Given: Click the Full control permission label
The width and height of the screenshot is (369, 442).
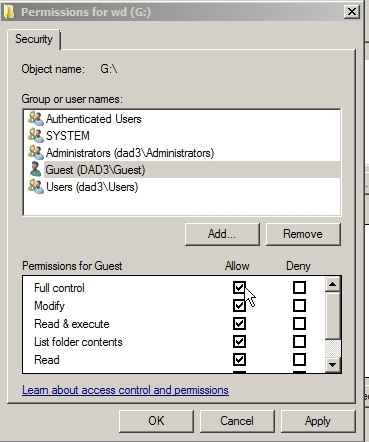Looking at the screenshot, I should pos(59,288).
